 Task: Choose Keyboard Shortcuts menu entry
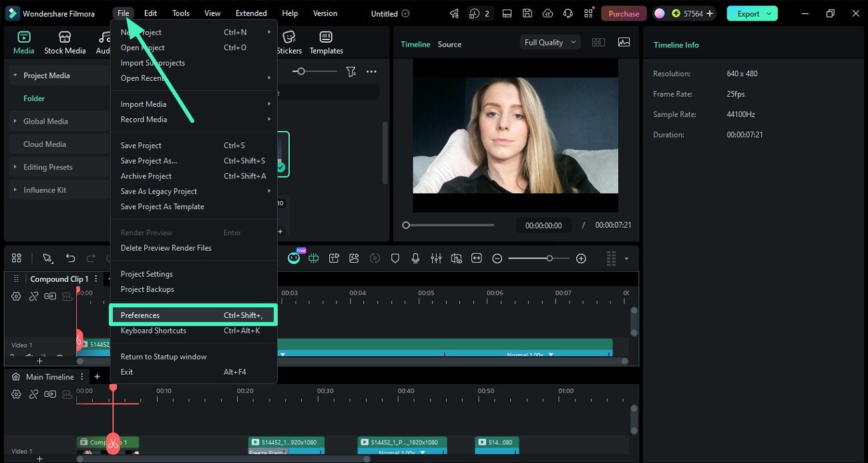[x=194, y=331]
